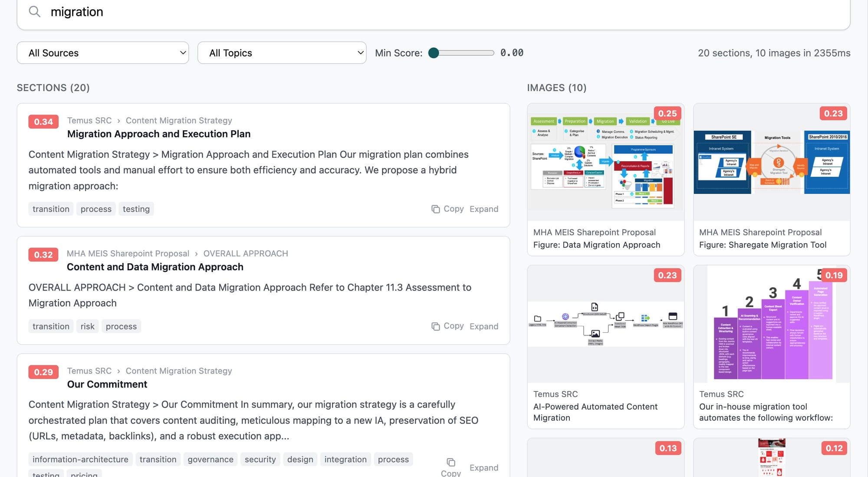Copy the Migration Approach and Execution Plan section

pyautogui.click(x=448, y=209)
